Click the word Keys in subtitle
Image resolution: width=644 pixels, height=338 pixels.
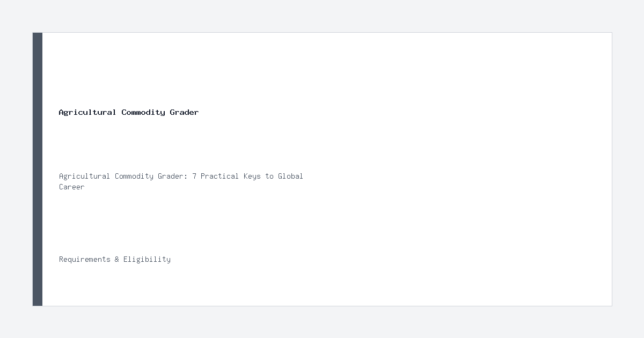click(252, 176)
